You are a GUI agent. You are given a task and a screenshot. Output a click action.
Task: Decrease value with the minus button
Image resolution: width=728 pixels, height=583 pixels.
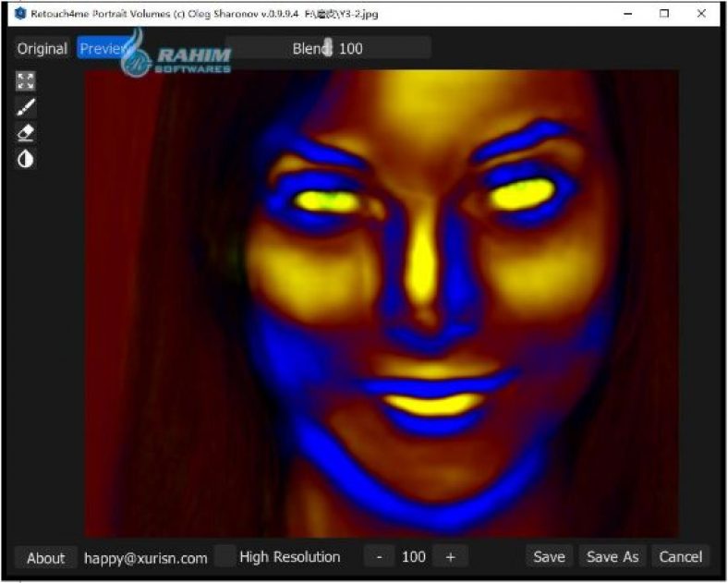[379, 556]
